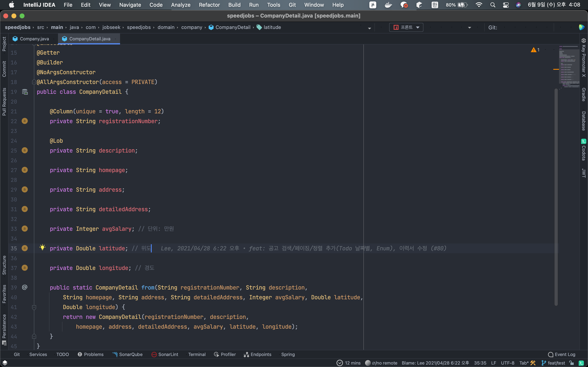
Task: Click the field annotation gutter icon on line 22
Action: tap(24, 121)
